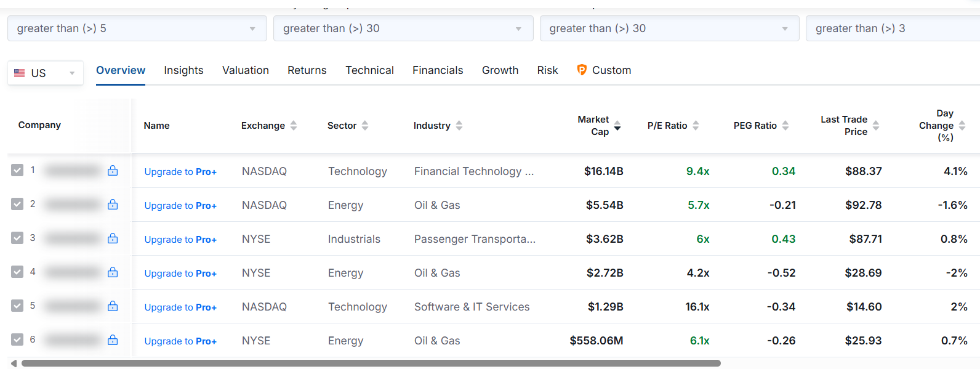The height and width of the screenshot is (374, 980).
Task: Click the scrollbar left arrow
Action: [14, 364]
